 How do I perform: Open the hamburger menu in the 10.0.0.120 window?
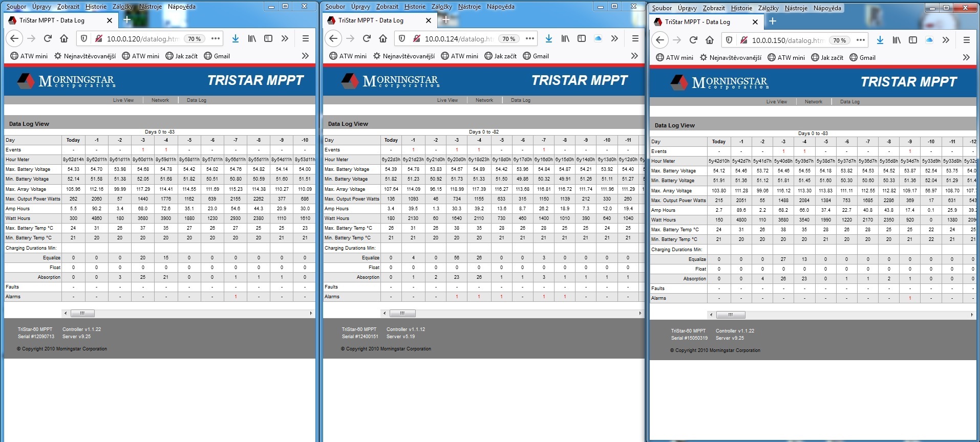pos(306,38)
